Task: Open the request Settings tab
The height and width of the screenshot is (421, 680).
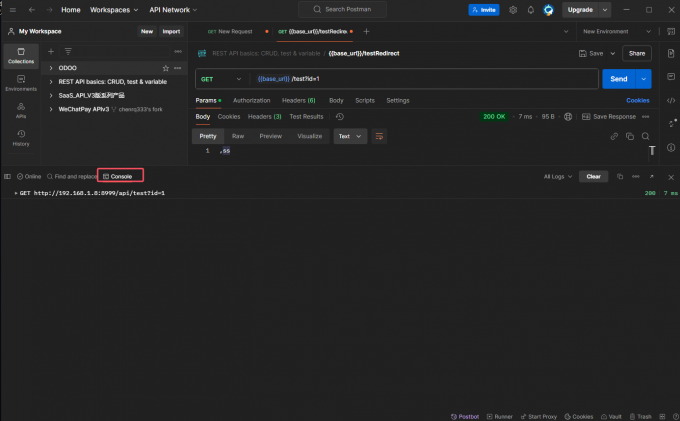Action: point(398,100)
